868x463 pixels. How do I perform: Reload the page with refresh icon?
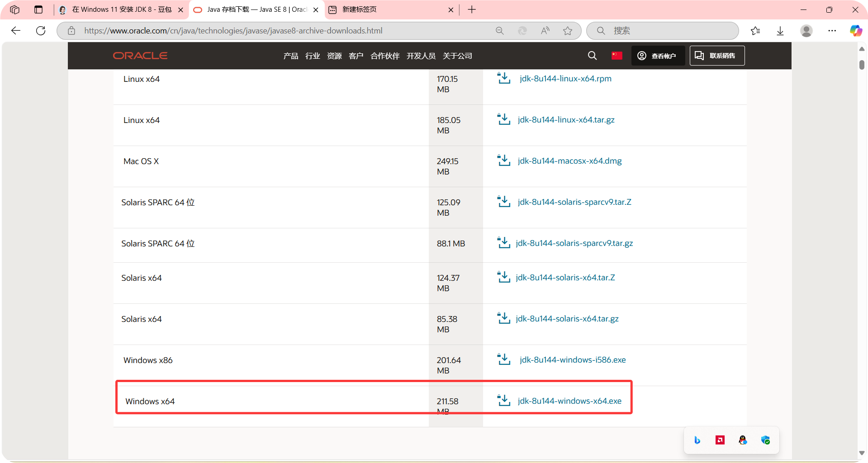coord(41,31)
